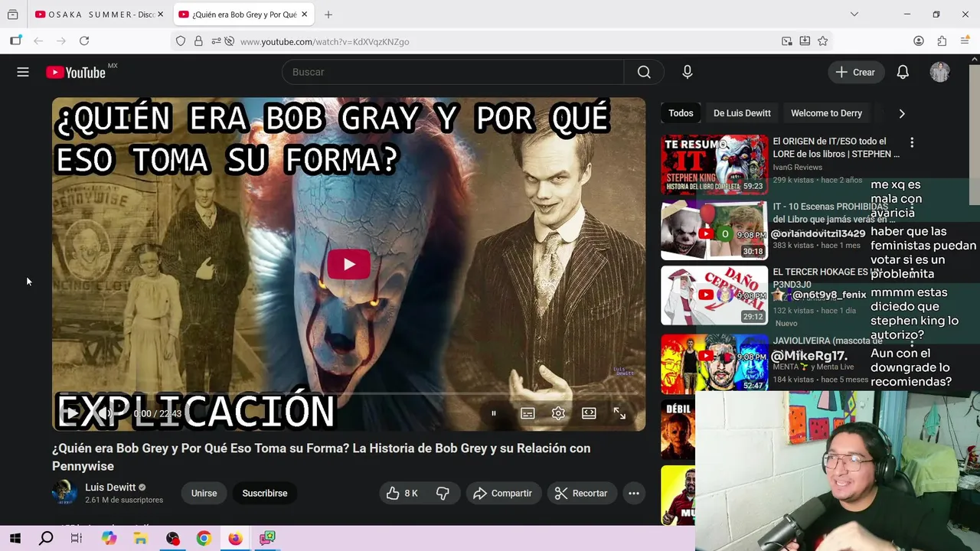Open the list all tabs chevron
The image size is (980, 551).
coord(854,15)
